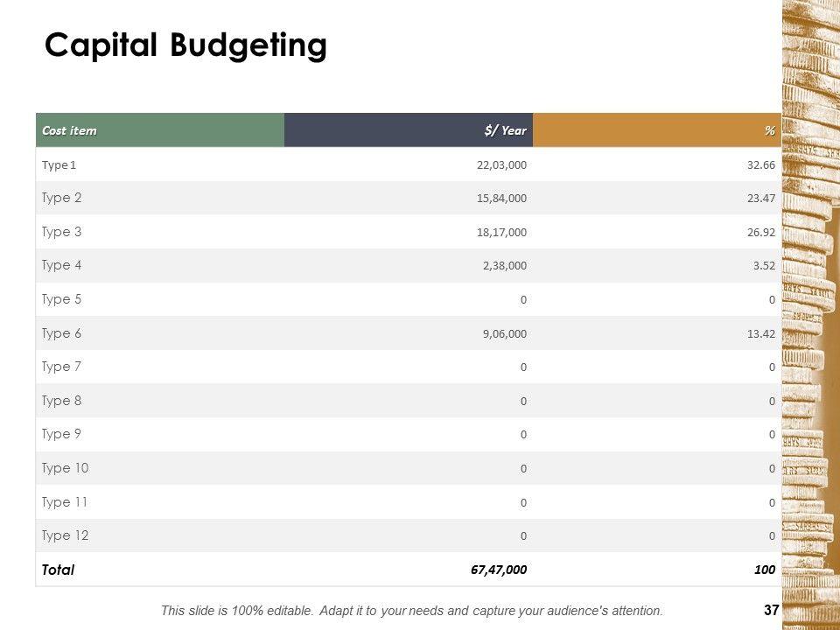Select the 67,47,000 total amount
The image size is (840, 630).
pos(499,570)
